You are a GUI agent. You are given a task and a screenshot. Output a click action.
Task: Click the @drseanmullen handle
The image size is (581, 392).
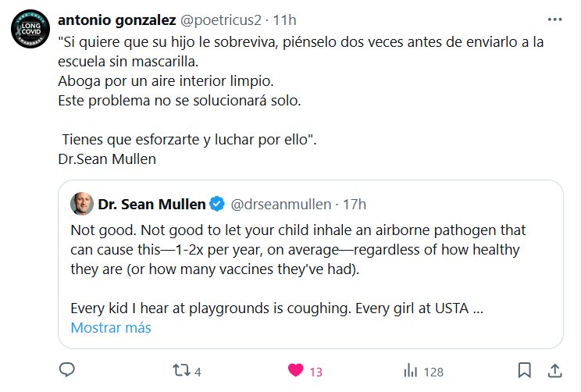pos(280,205)
